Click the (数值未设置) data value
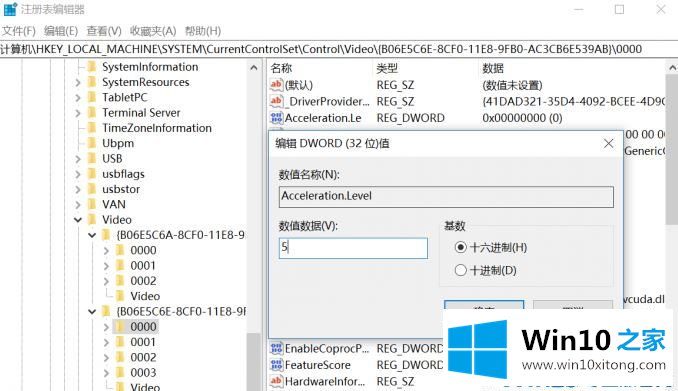678x391 pixels. [x=512, y=85]
